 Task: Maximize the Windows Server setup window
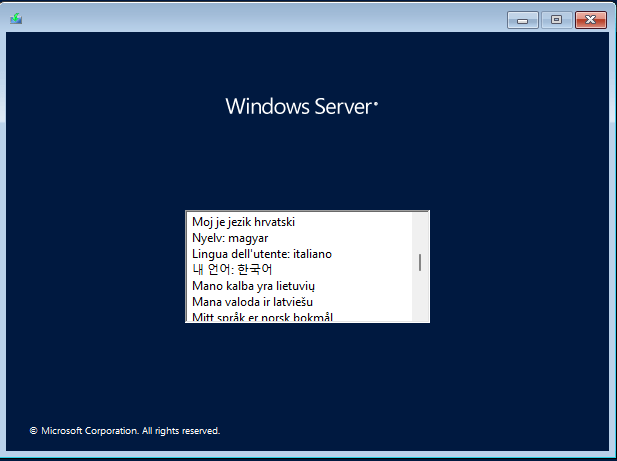[556, 20]
